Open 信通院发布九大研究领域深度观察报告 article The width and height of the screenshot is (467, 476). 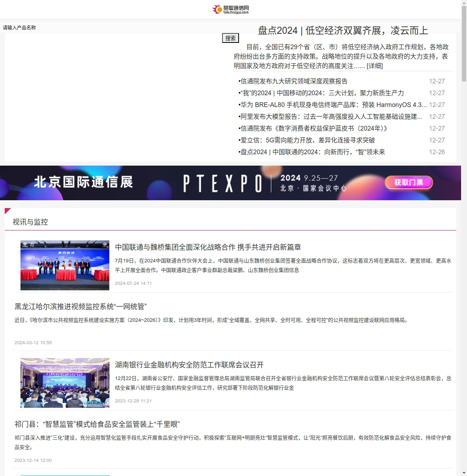(x=294, y=81)
